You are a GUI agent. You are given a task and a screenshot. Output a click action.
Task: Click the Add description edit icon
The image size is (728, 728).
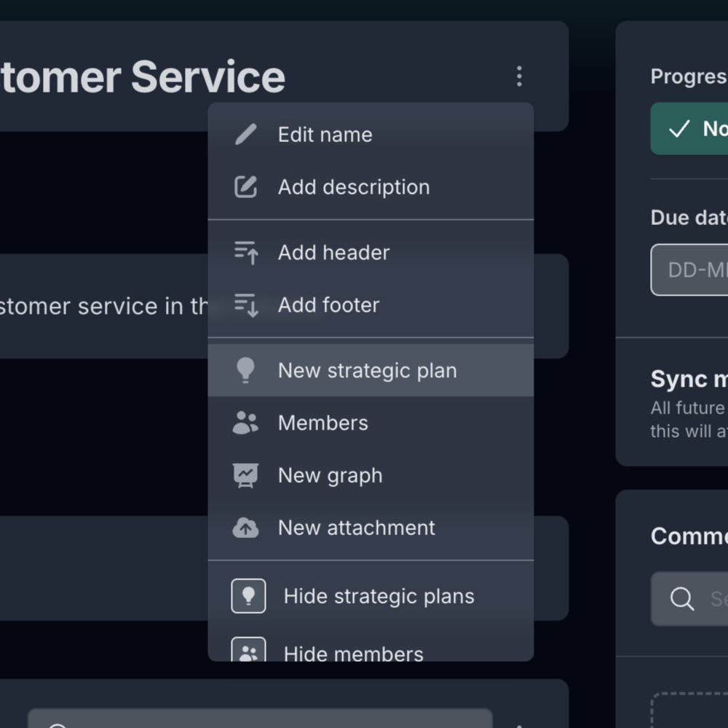point(245,187)
